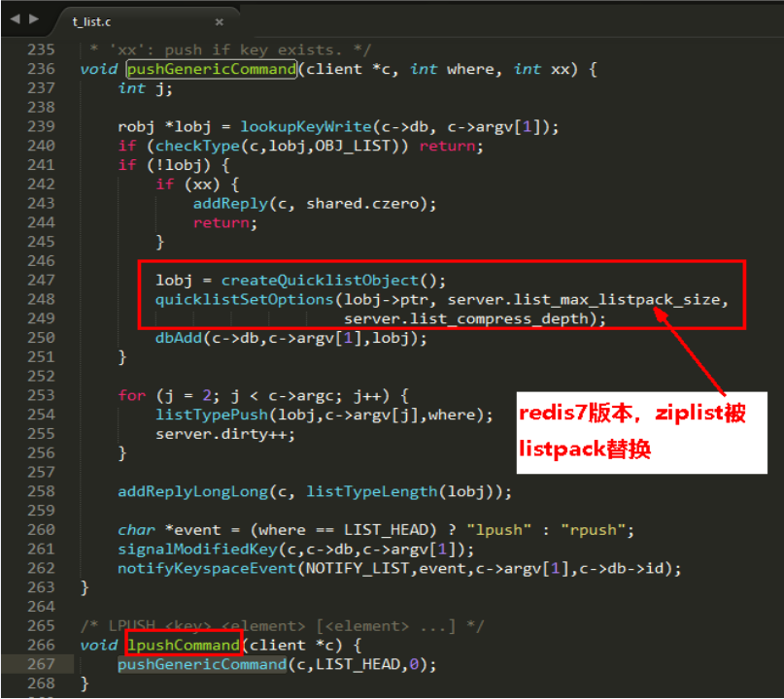Click dbAdd call on line 250
This screenshot has width=784, height=699.
click(179, 338)
